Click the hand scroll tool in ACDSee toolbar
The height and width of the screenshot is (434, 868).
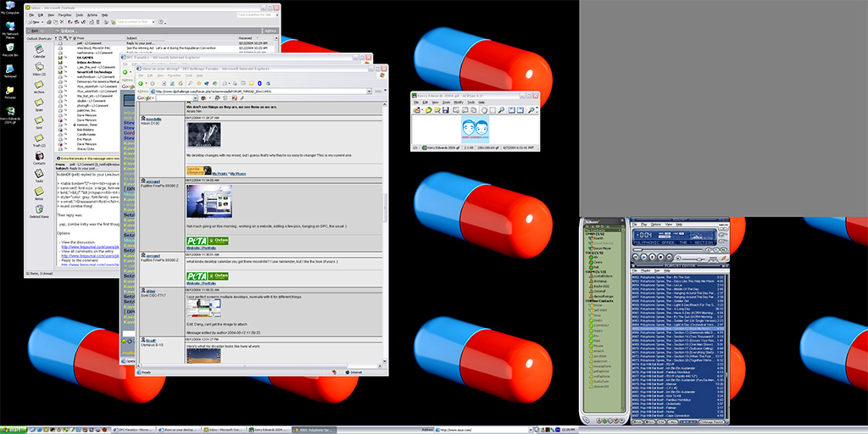(484, 109)
